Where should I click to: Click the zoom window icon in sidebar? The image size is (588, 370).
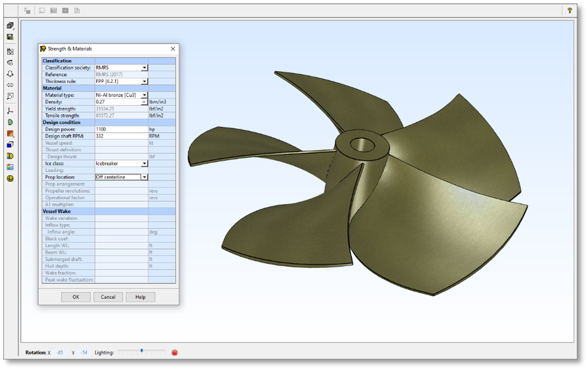tap(10, 96)
